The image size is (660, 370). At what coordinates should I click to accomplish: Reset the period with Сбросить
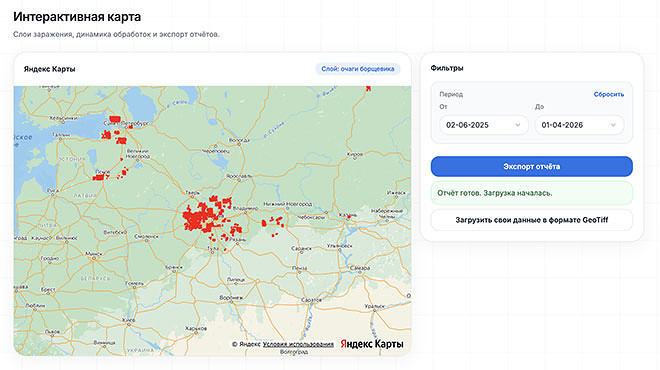pyautogui.click(x=609, y=94)
